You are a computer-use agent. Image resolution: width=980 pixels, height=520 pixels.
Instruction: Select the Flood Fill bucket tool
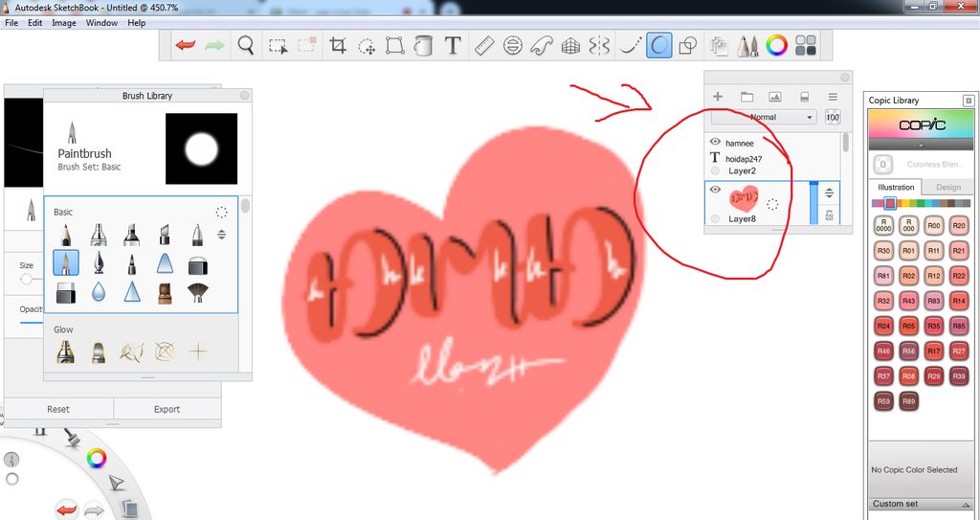(423, 46)
